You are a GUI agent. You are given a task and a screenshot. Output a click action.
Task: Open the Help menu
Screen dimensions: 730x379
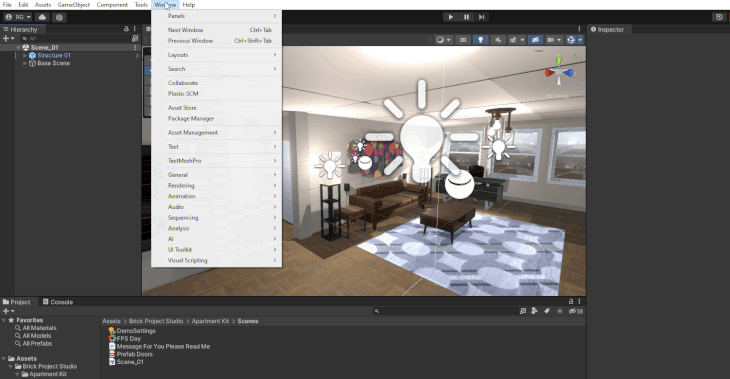click(x=189, y=5)
